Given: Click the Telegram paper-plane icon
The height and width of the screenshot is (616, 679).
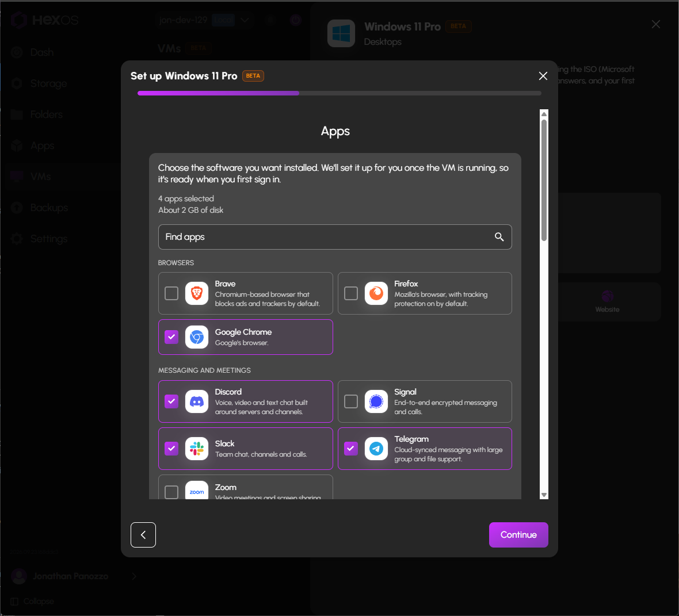Looking at the screenshot, I should tap(376, 449).
